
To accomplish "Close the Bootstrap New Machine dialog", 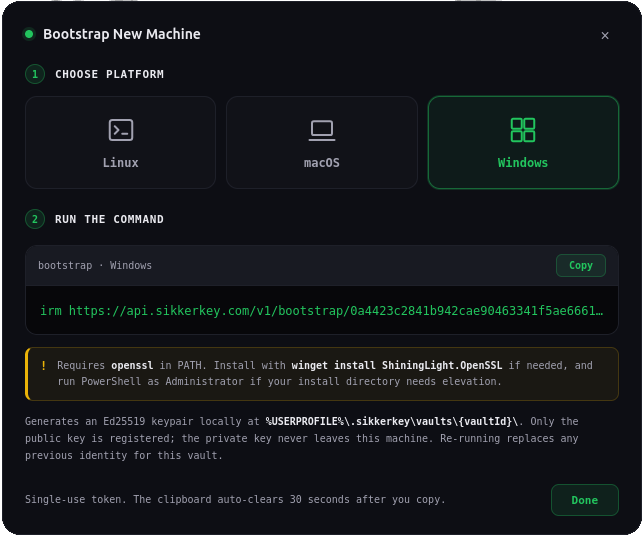I will tap(605, 36).
